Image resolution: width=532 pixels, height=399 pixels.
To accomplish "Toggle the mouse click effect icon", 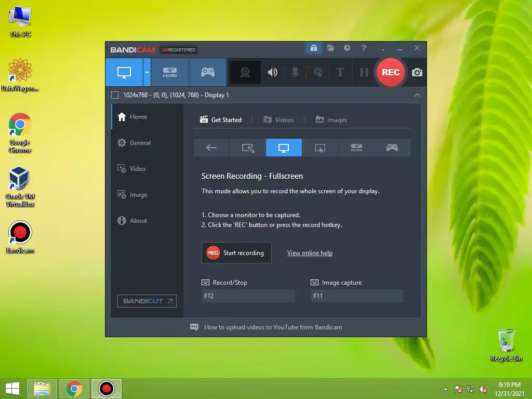I will 318,72.
